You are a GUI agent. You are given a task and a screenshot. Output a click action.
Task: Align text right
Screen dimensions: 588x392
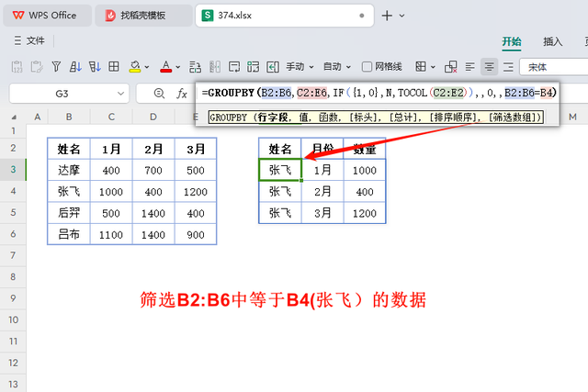coord(508,67)
